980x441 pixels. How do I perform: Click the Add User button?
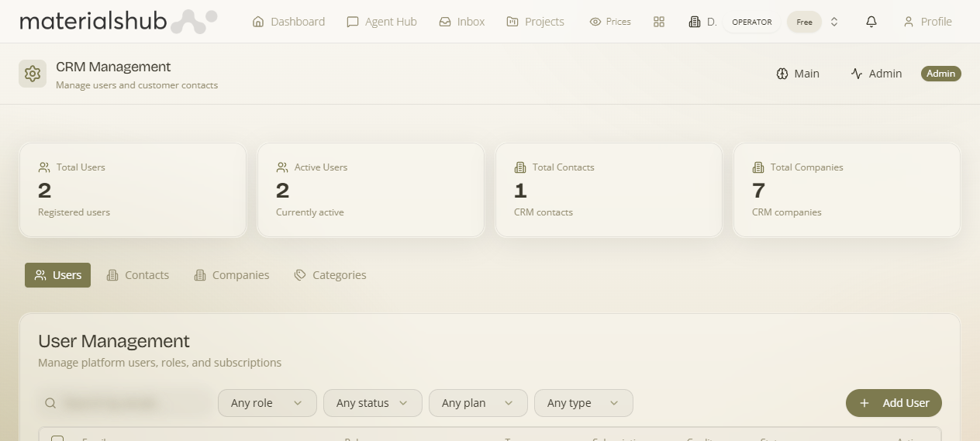click(894, 403)
